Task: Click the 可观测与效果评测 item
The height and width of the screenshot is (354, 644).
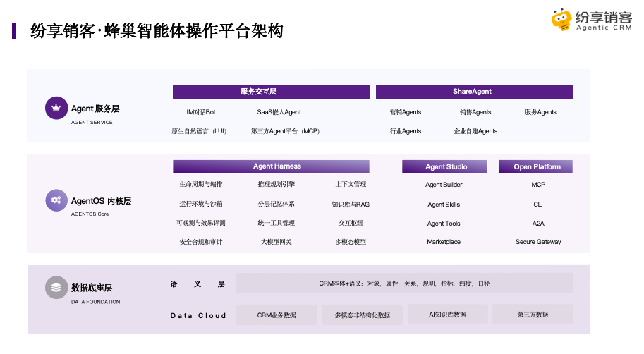Action: point(201,223)
